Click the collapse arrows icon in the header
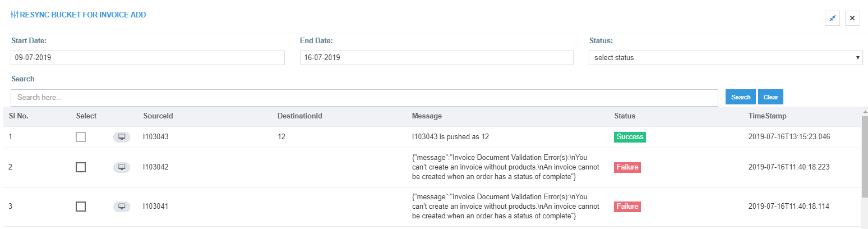Viewport: 868px width, 229px height. click(x=833, y=19)
